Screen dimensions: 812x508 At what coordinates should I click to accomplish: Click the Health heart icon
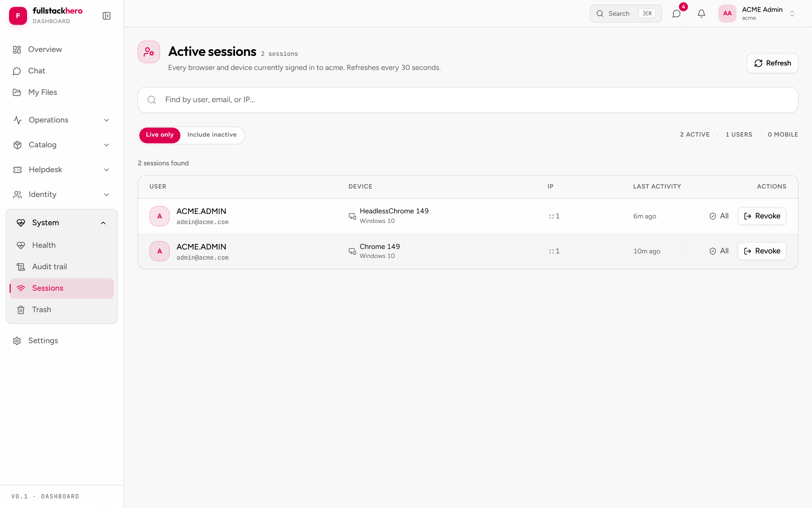(21, 245)
